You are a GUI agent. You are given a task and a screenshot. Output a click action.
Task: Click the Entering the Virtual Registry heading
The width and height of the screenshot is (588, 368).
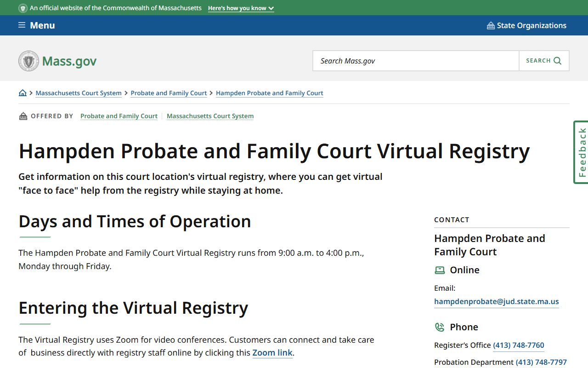(133, 308)
